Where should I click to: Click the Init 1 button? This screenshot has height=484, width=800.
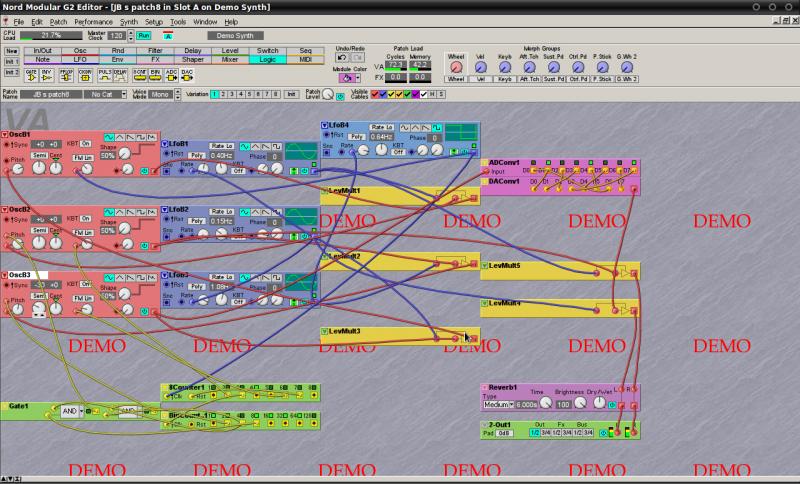(x=12, y=62)
